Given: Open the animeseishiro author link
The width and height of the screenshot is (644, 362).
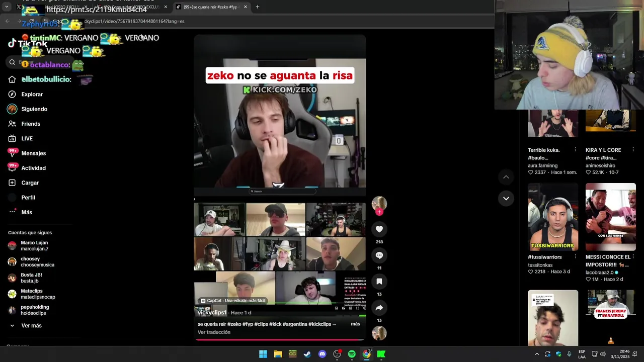Looking at the screenshot, I should [x=600, y=165].
